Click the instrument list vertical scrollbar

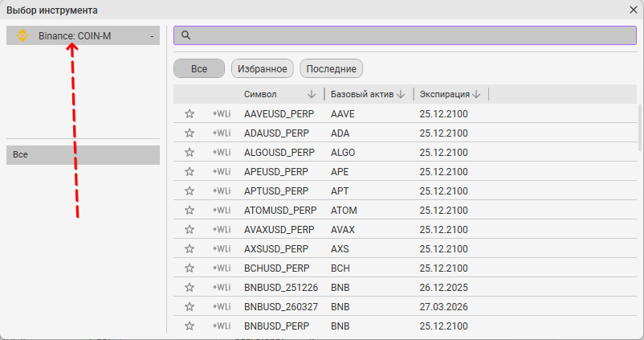point(639,128)
